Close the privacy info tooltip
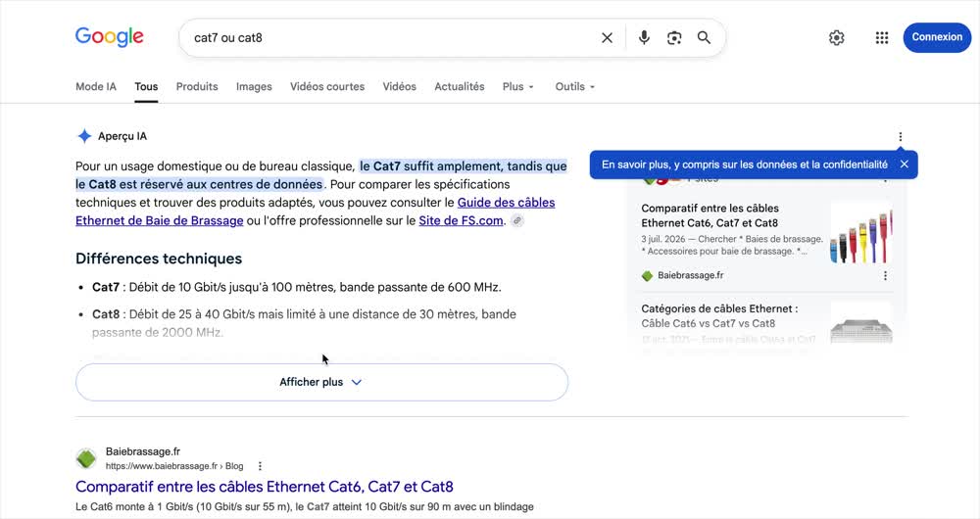This screenshot has height=519, width=980. (905, 165)
